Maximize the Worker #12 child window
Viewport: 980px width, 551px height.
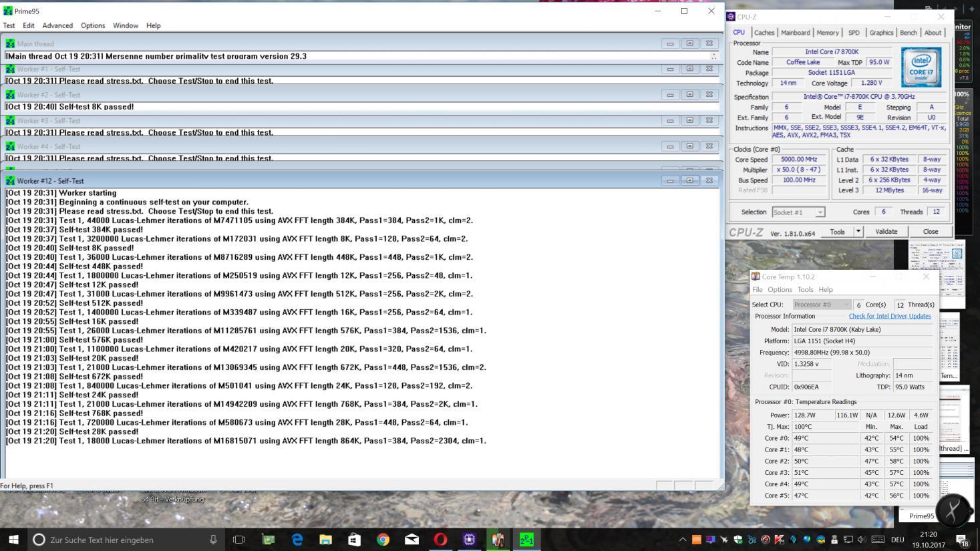point(690,180)
